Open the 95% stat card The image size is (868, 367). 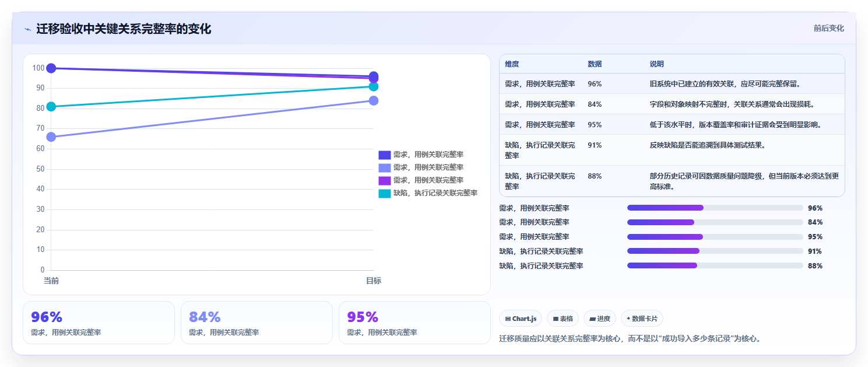click(x=414, y=323)
